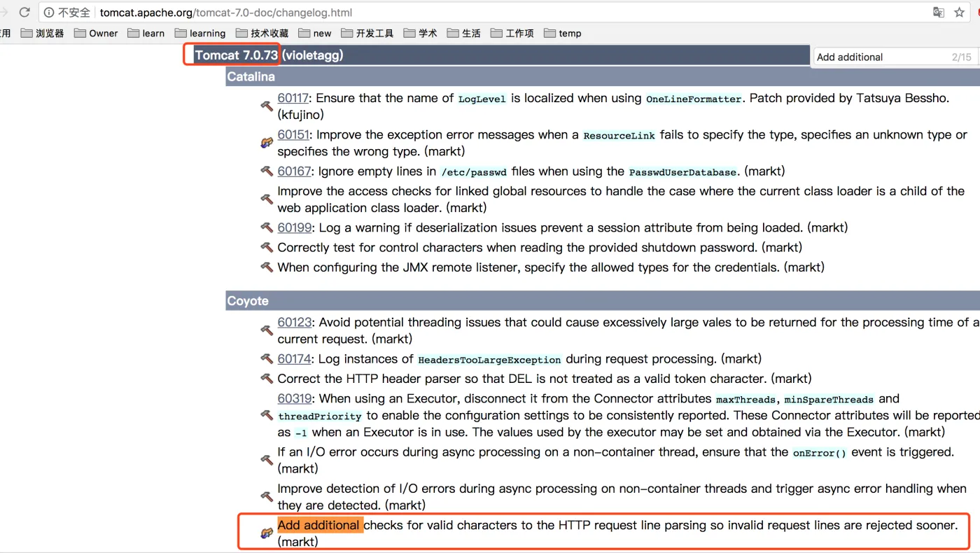Click the hammer fix icon beside 60117
Image resolution: width=980 pixels, height=553 pixels.
267,106
